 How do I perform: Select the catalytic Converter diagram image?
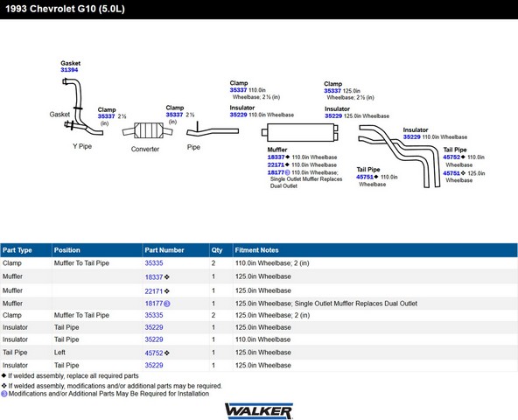click(147, 130)
